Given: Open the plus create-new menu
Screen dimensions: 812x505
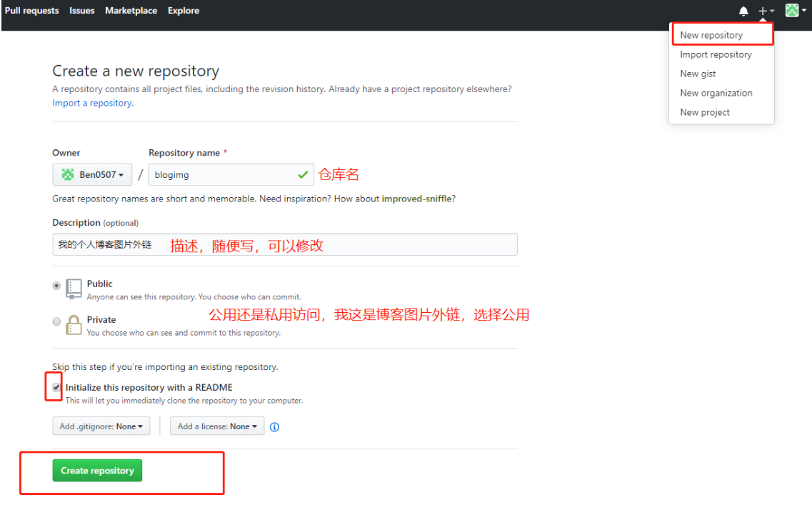Looking at the screenshot, I should (x=766, y=11).
